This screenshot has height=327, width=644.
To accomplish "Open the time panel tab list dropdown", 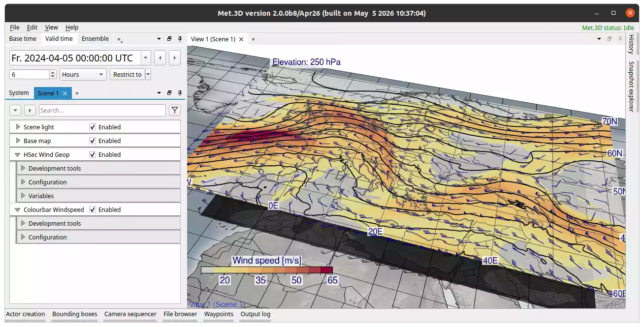I will [x=159, y=39].
